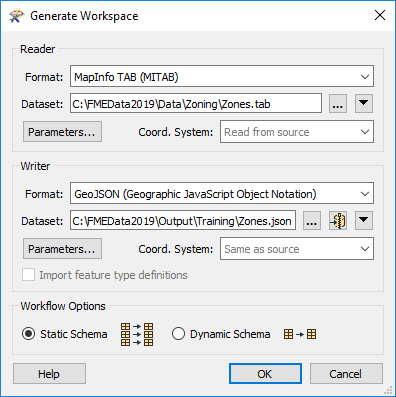
Task: Expand the Writer Format GeoJSON dropdown
Action: 222,193
